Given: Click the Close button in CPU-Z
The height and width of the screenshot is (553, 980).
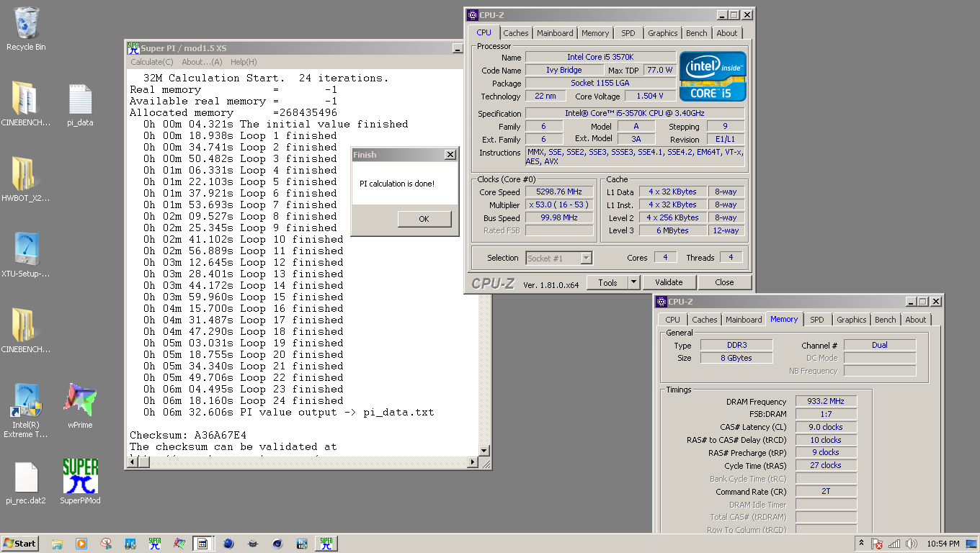Looking at the screenshot, I should (x=724, y=282).
